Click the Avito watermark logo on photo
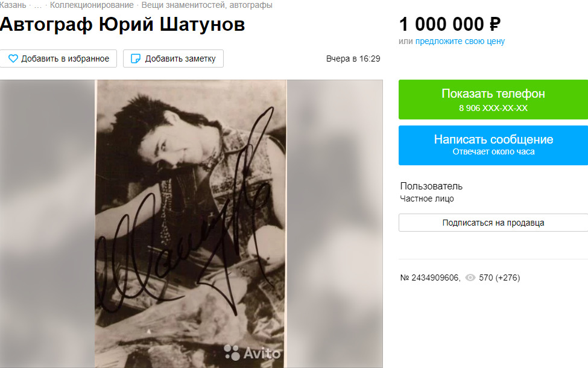Image resolution: width=588 pixels, height=368 pixels. (252, 353)
